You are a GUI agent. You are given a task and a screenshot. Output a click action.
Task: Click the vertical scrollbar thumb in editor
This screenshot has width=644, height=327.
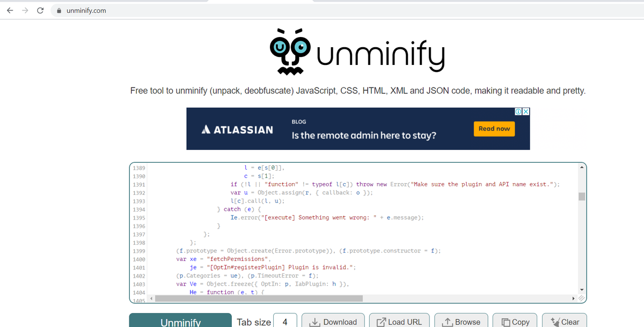(581, 196)
